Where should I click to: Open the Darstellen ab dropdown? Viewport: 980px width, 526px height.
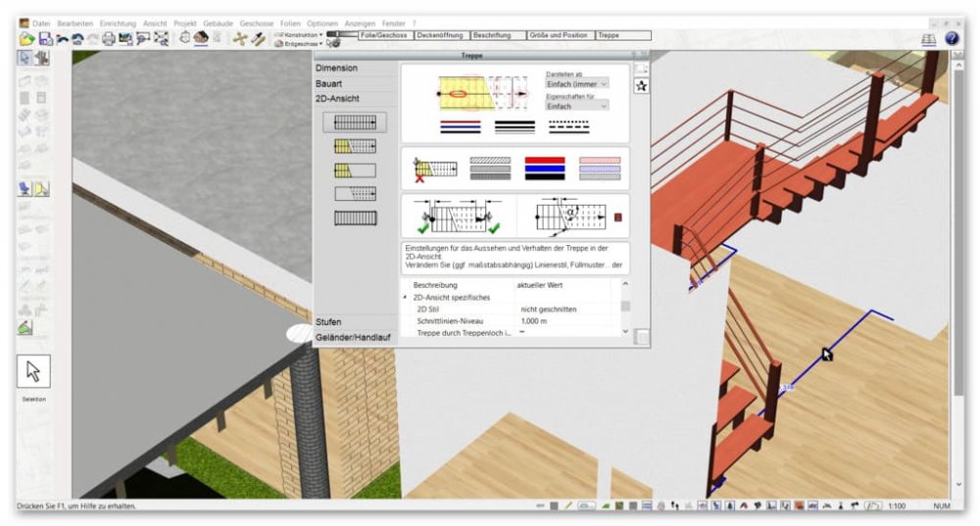coord(576,83)
